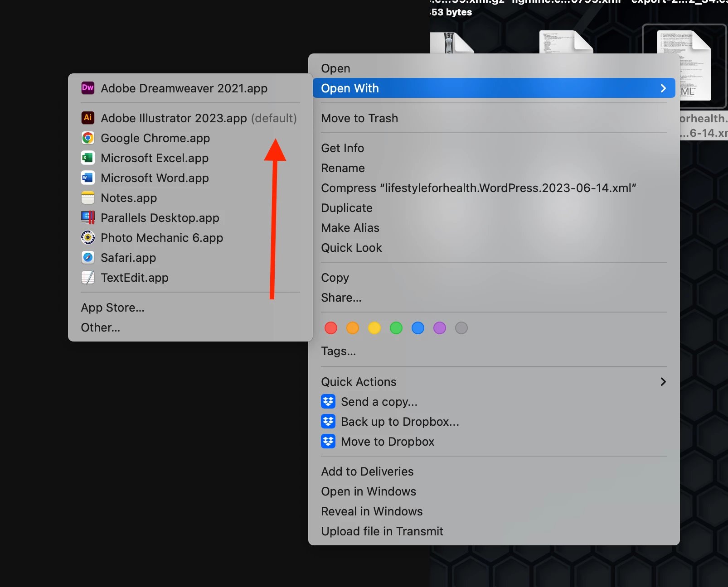Choose Other... in the submenu
Screen dimensions: 728x587
[190, 327]
